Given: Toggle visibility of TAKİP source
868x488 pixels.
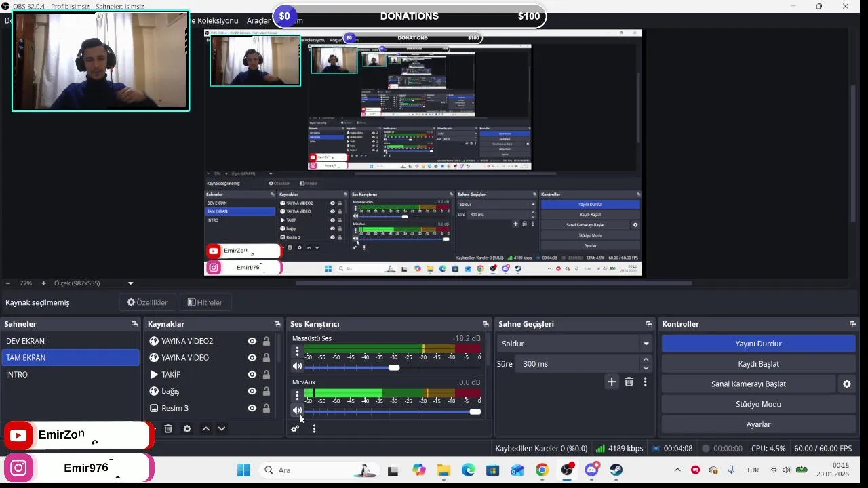Looking at the screenshot, I should tap(252, 374).
